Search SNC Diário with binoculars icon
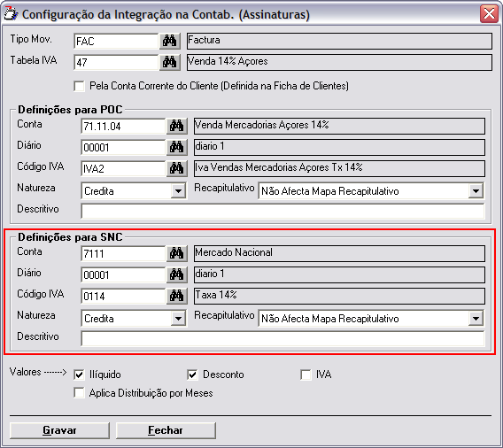 [x=177, y=274]
